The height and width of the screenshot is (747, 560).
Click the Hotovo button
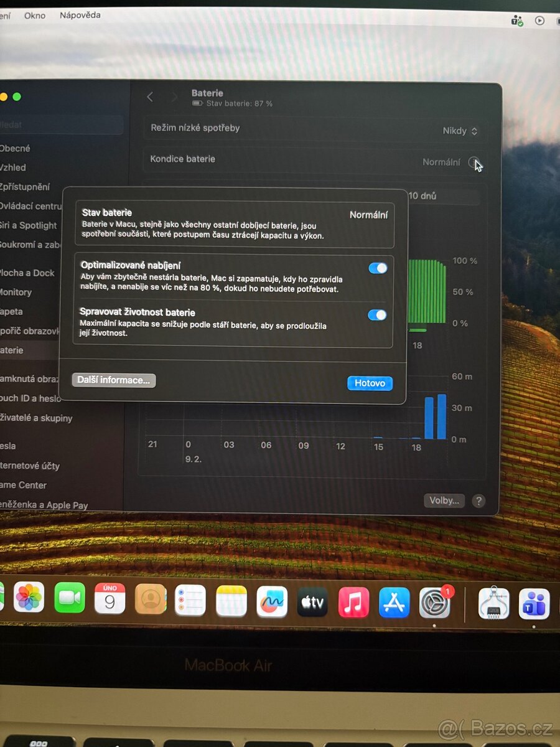(370, 383)
